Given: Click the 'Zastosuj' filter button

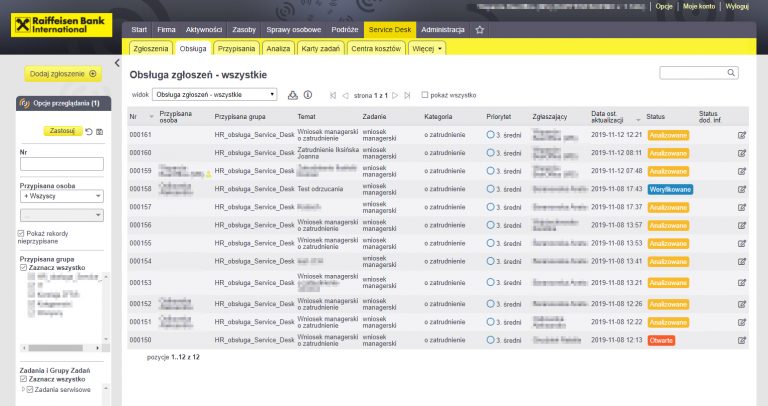Looking at the screenshot, I should (63, 131).
